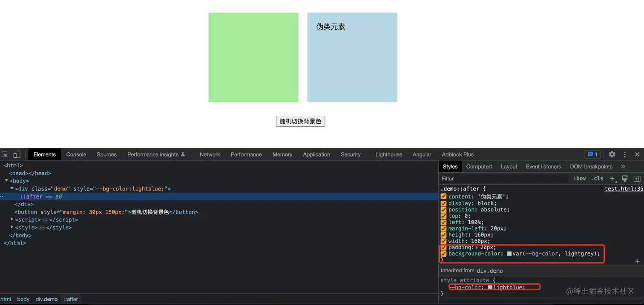This screenshot has height=305, width=644.
Task: Select the body breadcrumb
Action: (x=23, y=299)
